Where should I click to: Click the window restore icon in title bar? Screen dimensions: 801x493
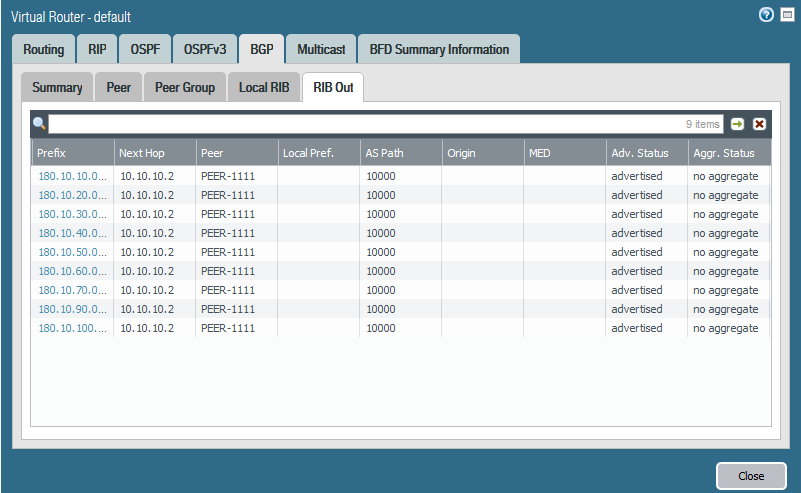point(787,15)
